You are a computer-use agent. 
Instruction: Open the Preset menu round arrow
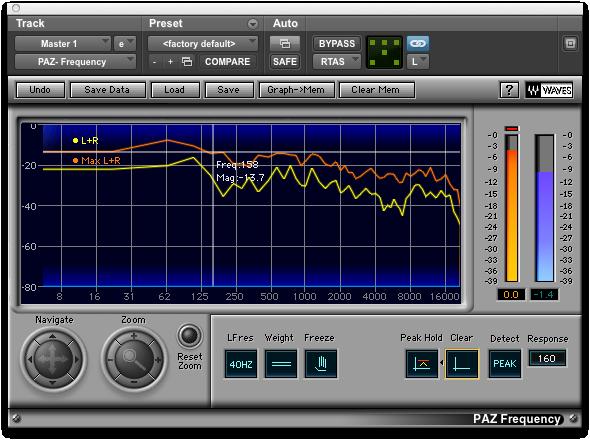(252, 24)
